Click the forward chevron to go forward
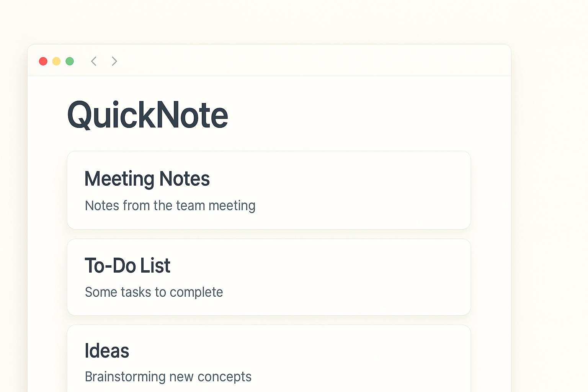Screen dimensions: 588x392 tap(114, 61)
